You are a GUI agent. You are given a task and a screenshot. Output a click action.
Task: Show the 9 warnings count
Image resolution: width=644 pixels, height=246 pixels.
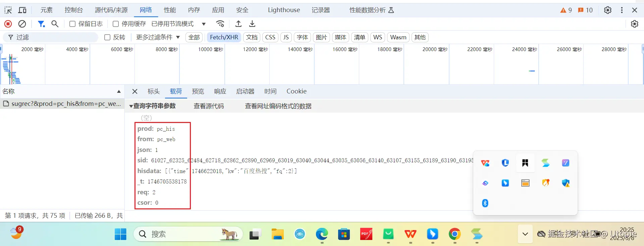(566, 10)
